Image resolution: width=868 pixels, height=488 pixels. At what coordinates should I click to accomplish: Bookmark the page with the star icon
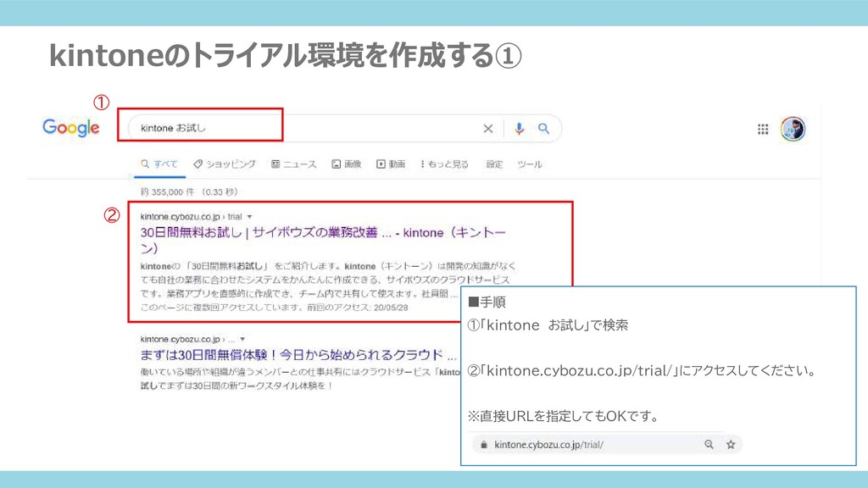click(x=731, y=444)
